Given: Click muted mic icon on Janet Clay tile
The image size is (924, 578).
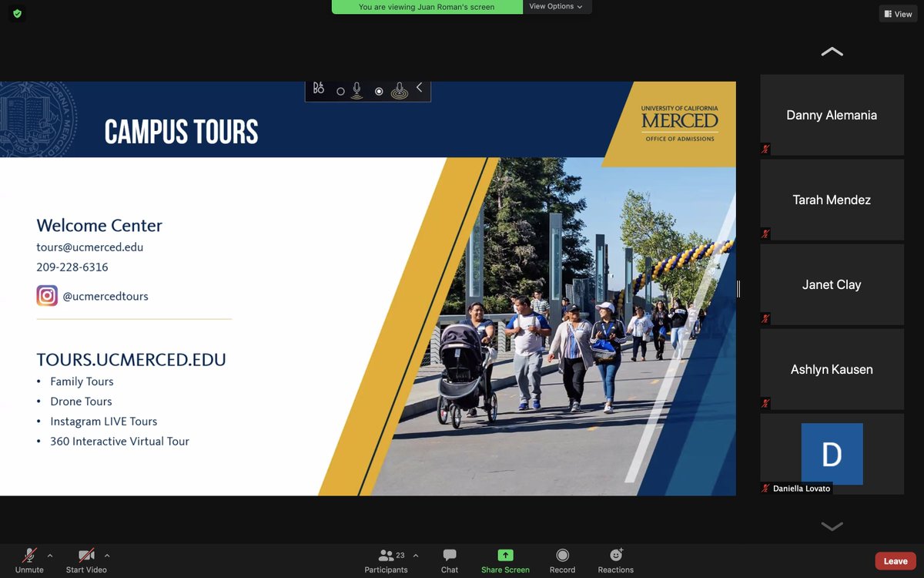Looking at the screenshot, I should click(765, 318).
